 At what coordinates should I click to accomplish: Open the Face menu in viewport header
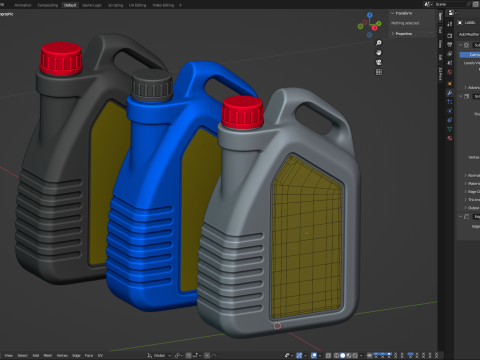point(89,355)
